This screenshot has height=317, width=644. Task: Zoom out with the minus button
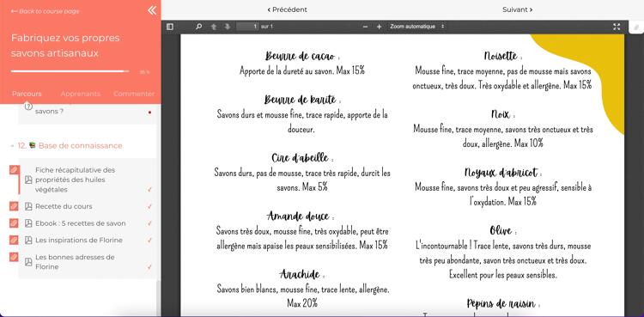[x=365, y=27]
